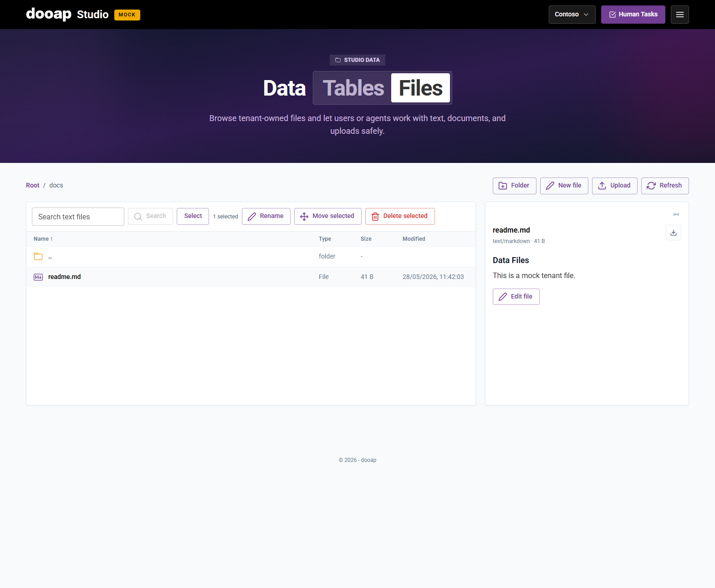This screenshot has width=715, height=588.
Task: Select the readme.md file row
Action: [x=251, y=277]
